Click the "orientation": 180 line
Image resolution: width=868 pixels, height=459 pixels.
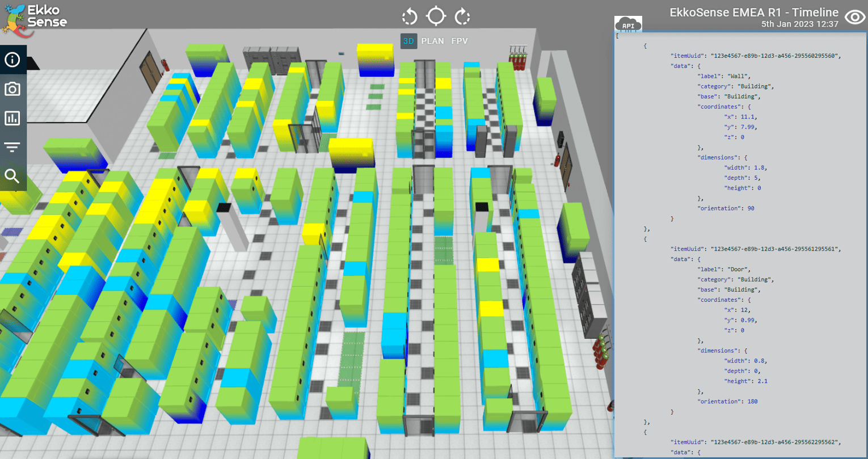point(727,401)
